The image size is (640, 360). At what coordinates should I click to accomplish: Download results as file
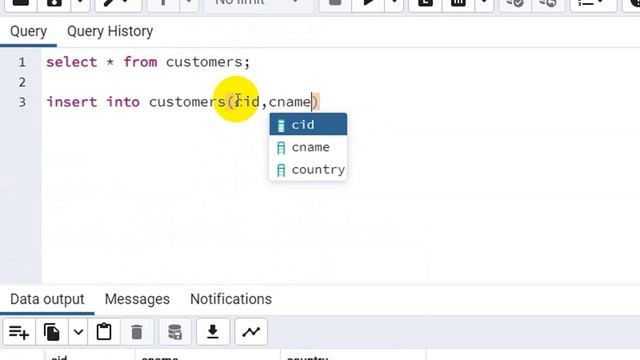pos(213,332)
